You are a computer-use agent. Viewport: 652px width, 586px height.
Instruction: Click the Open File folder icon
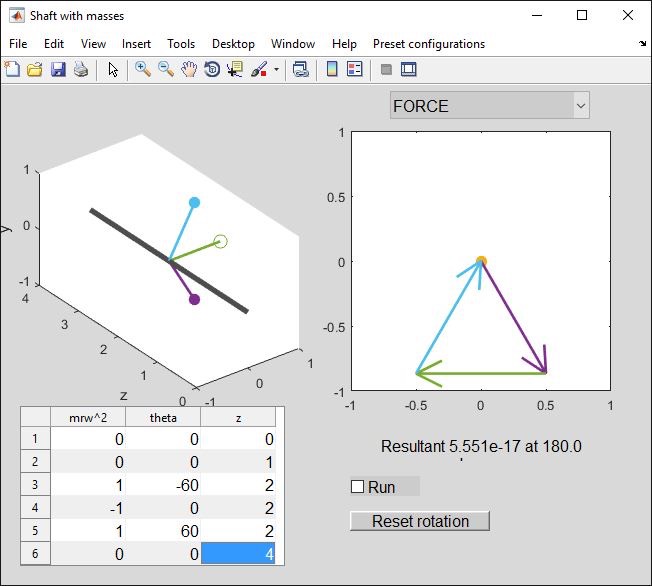coord(34,69)
